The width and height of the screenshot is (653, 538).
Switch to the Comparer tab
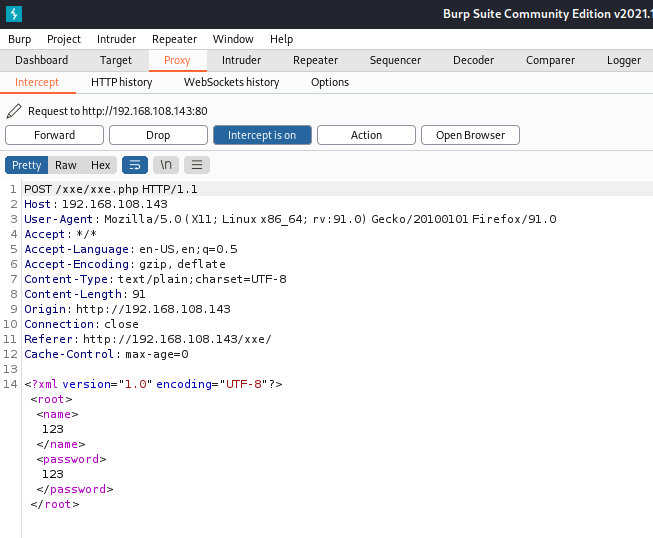[550, 60]
